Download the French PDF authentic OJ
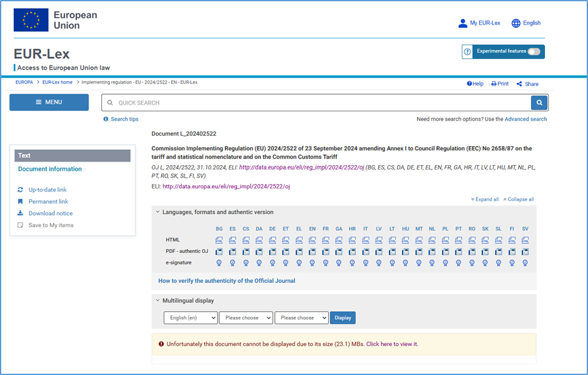This screenshot has width=588, height=375. [x=326, y=252]
